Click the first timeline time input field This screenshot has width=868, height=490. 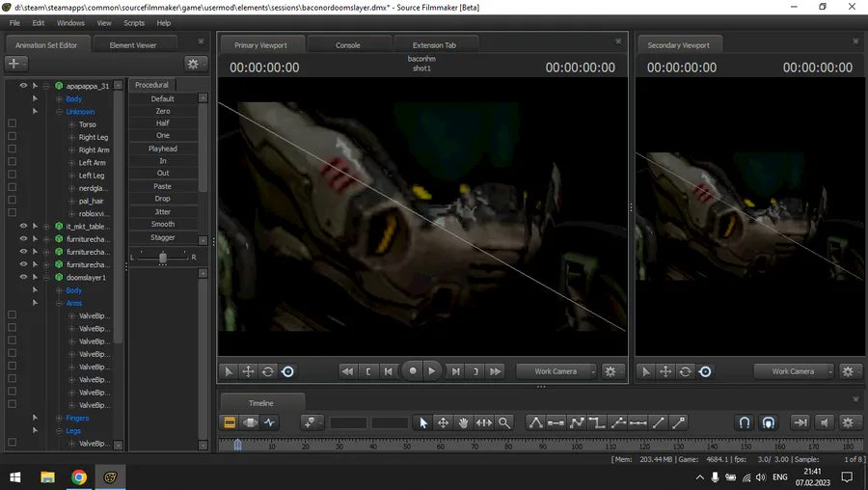point(348,423)
